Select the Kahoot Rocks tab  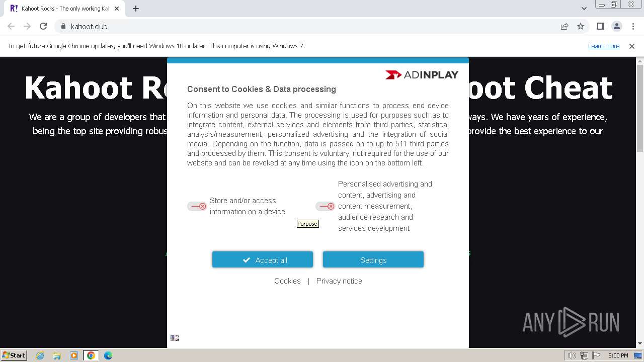(x=64, y=9)
